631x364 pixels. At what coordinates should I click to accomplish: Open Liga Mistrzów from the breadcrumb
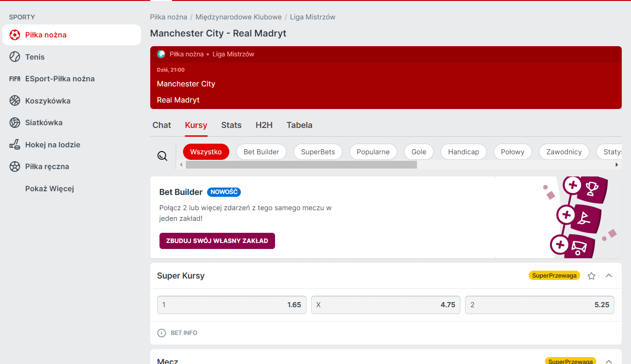pos(312,17)
